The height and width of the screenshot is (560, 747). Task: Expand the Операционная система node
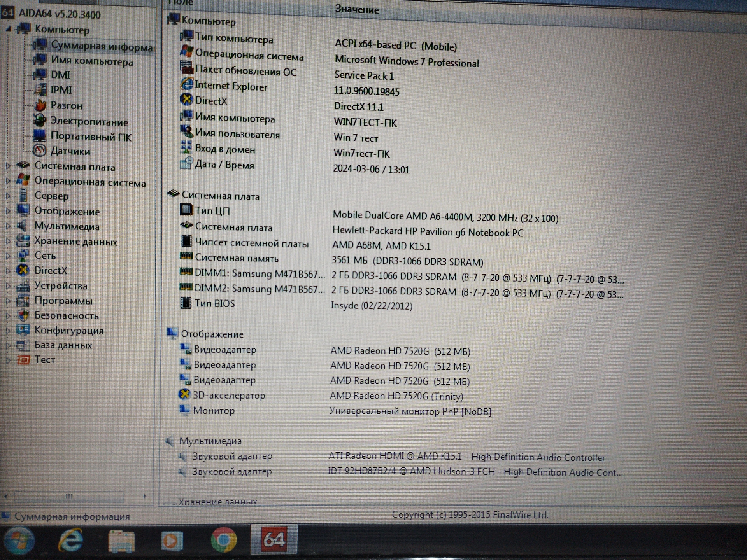click(x=8, y=181)
